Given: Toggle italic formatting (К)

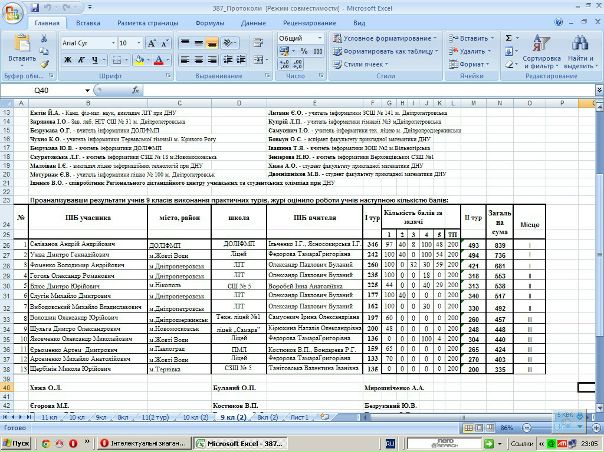Looking at the screenshot, I should tap(79, 61).
